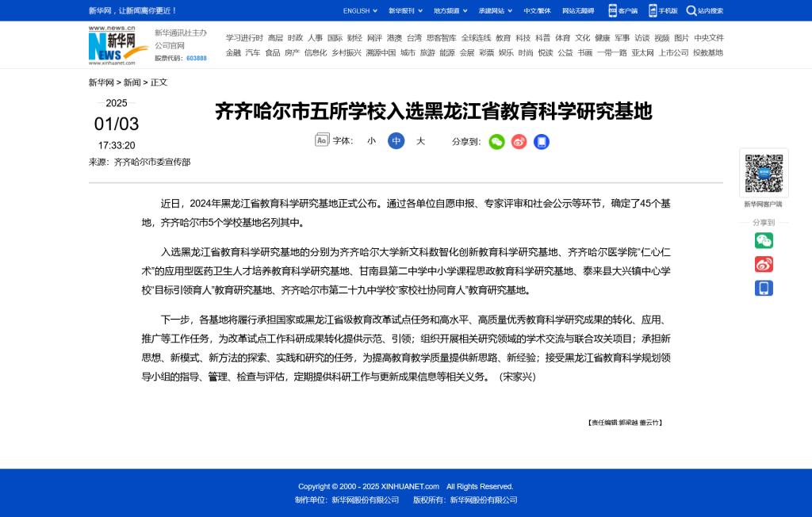Select medium font size (中)

click(396, 141)
